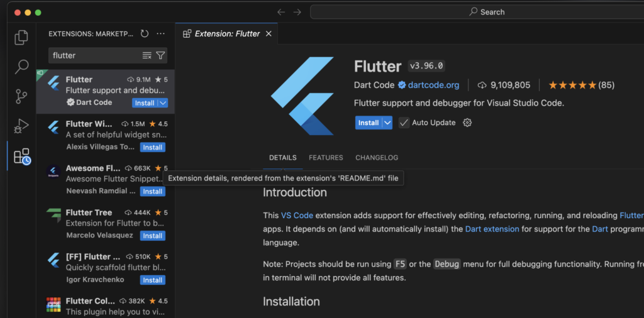Click the Marcelo Velasquez publisher name

(100, 236)
